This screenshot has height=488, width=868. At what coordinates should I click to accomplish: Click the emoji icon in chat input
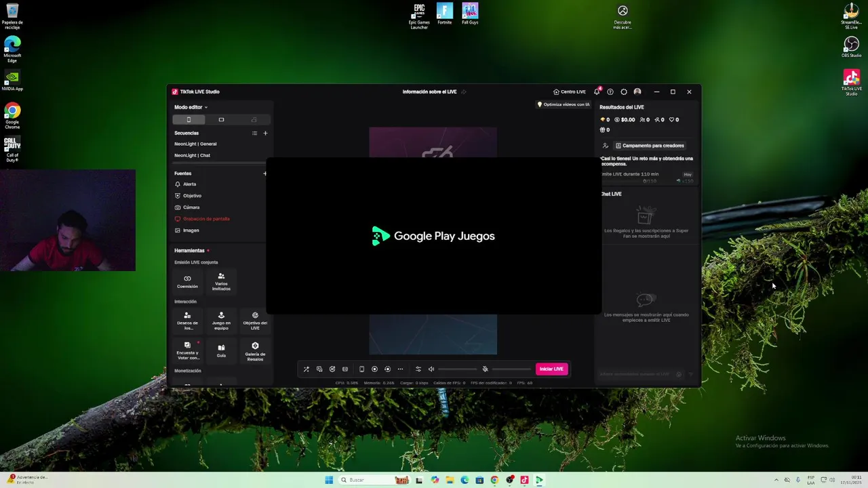click(x=679, y=374)
